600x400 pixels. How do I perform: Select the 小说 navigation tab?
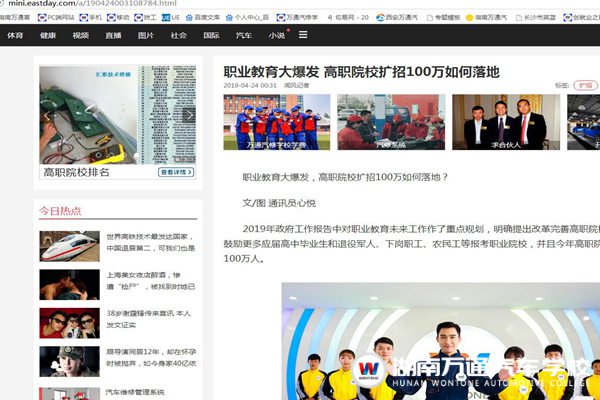pos(277,35)
